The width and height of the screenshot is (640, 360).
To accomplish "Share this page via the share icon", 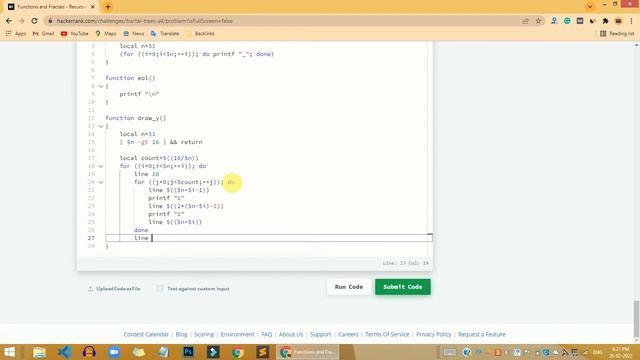I will click(x=526, y=21).
